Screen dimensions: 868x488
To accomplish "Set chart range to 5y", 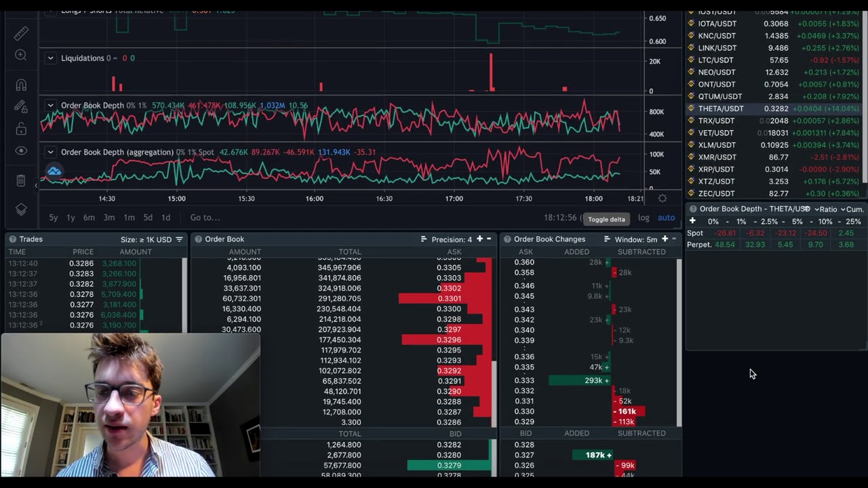I will pyautogui.click(x=53, y=218).
